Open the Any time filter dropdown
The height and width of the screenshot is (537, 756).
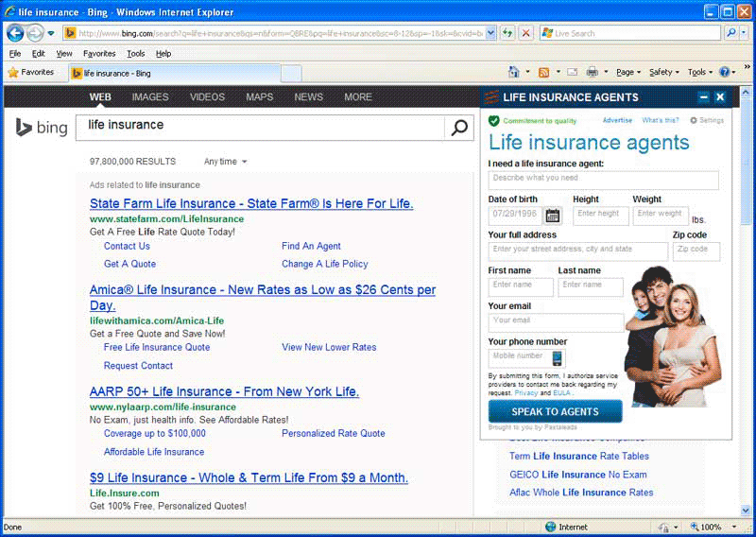click(225, 162)
